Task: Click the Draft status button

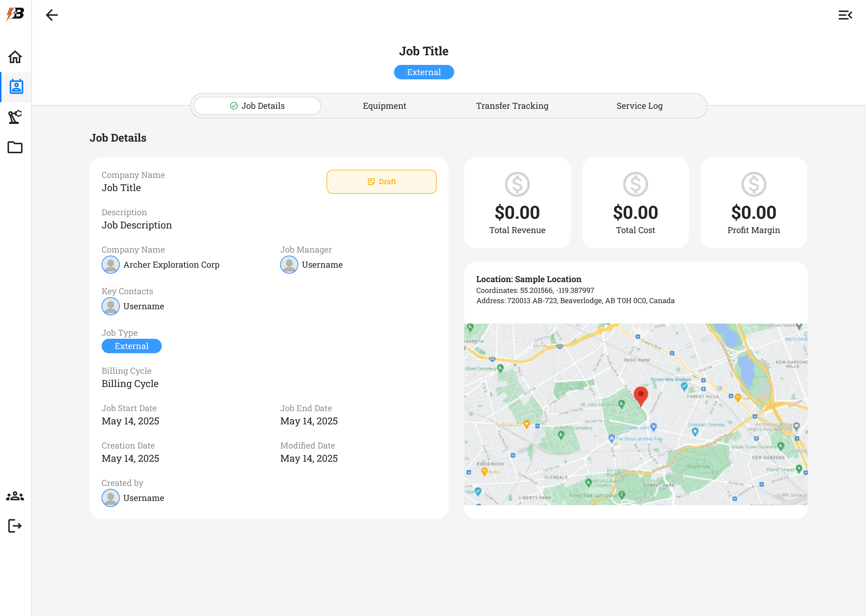Action: pyautogui.click(x=381, y=182)
